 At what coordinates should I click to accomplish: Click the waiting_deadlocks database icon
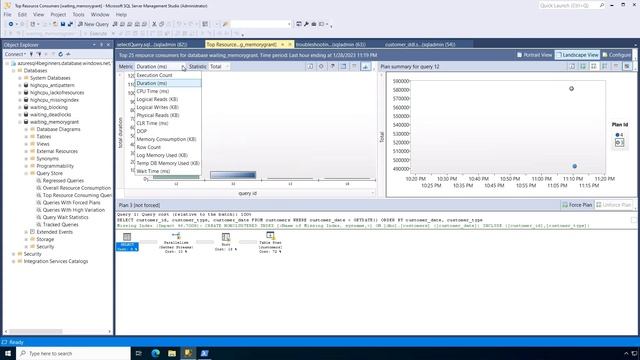point(26,115)
